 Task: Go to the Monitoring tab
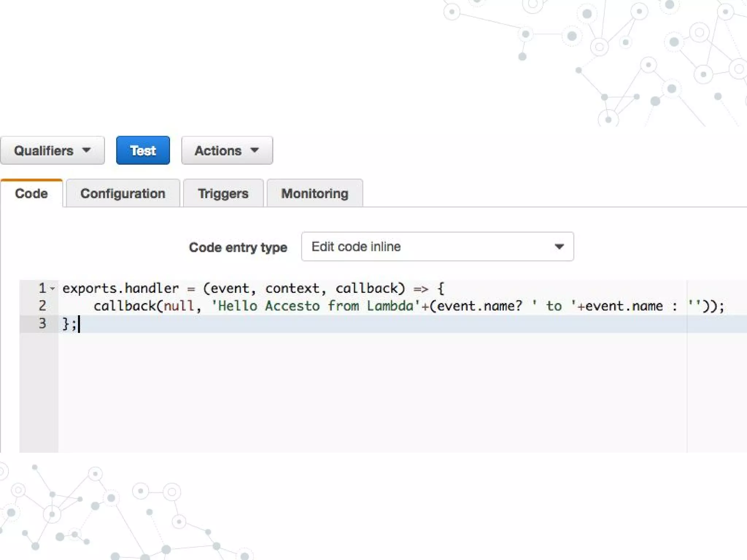[315, 194]
